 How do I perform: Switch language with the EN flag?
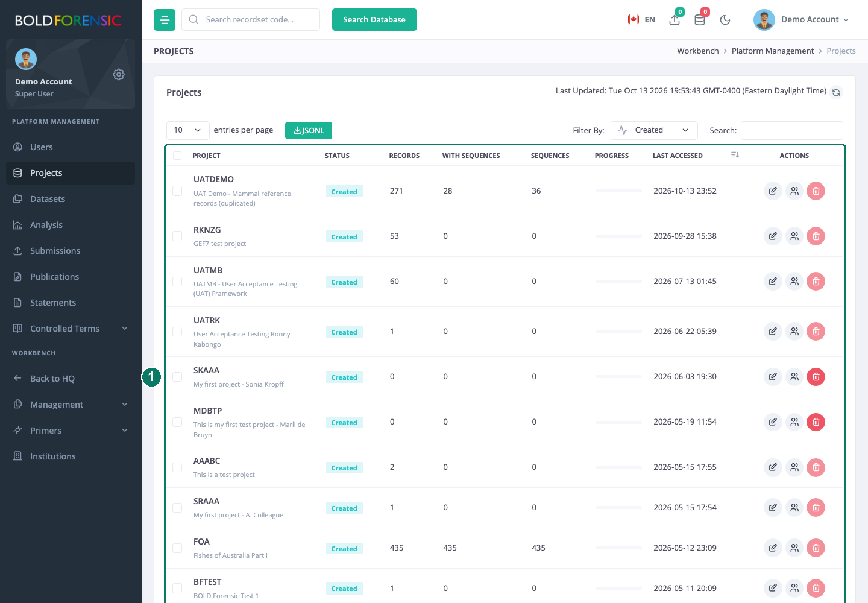click(x=641, y=20)
